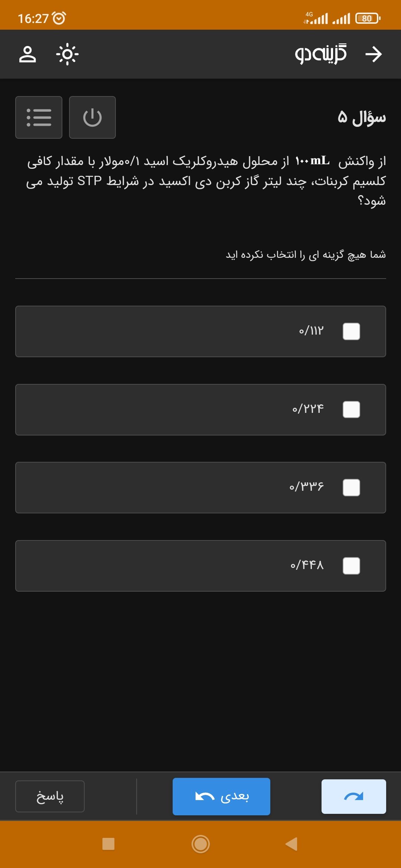
Task: Select the ۰/۲۲۴ option card
Action: tap(200, 410)
